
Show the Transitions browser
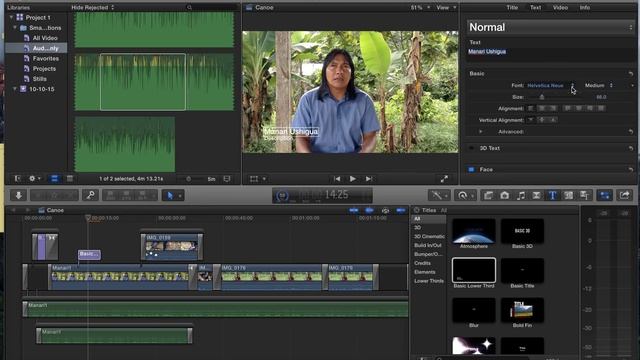[536, 196]
